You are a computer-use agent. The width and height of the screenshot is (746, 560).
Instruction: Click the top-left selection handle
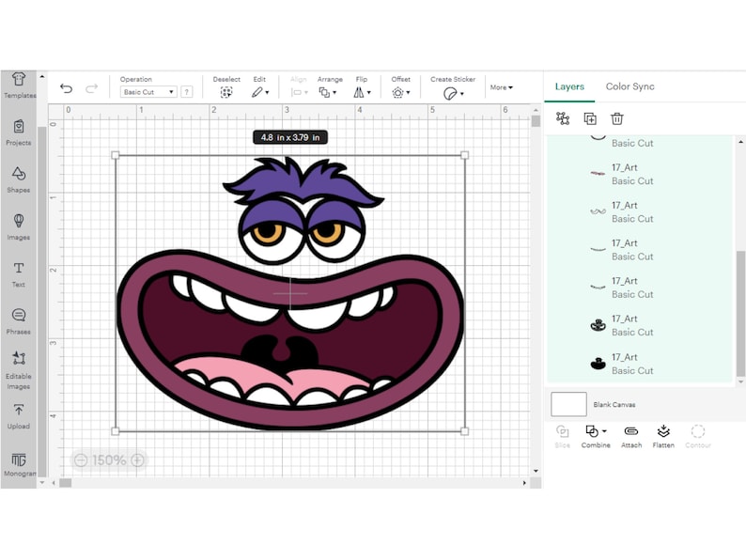(116, 155)
